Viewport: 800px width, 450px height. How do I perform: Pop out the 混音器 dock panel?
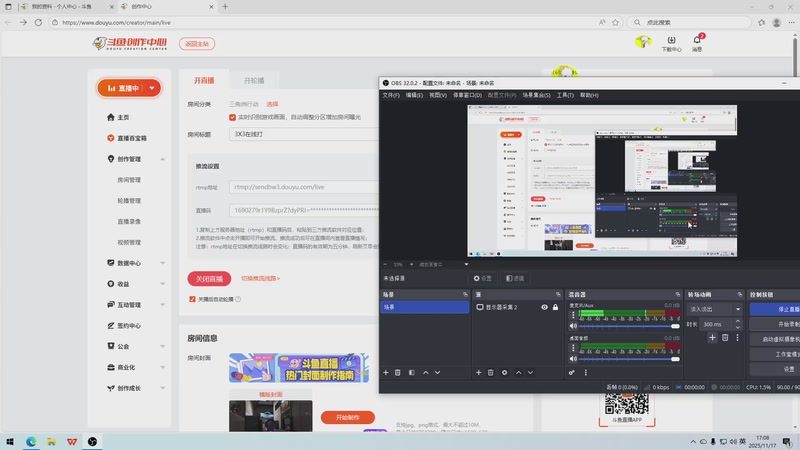click(678, 294)
